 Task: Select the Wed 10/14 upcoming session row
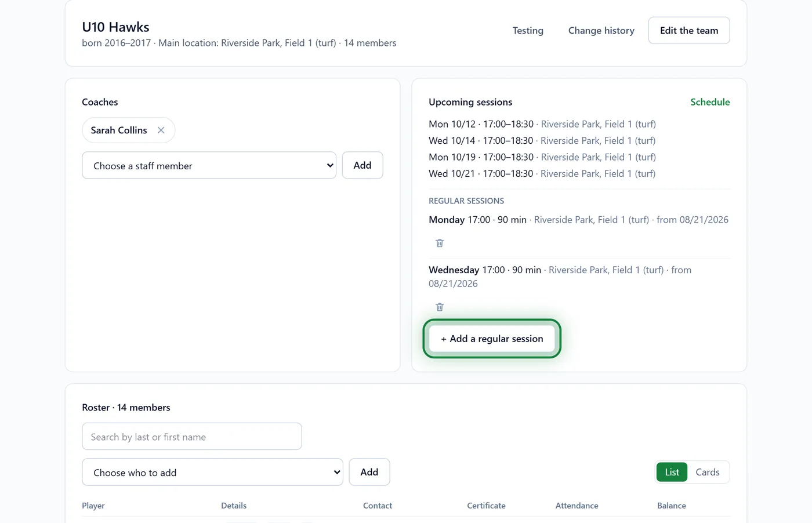(x=542, y=140)
